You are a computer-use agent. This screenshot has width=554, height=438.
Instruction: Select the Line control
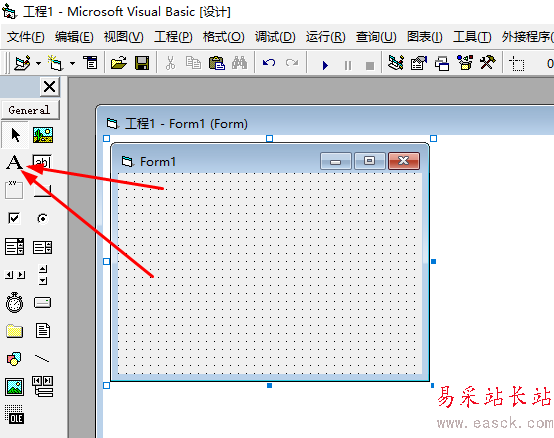point(42,359)
